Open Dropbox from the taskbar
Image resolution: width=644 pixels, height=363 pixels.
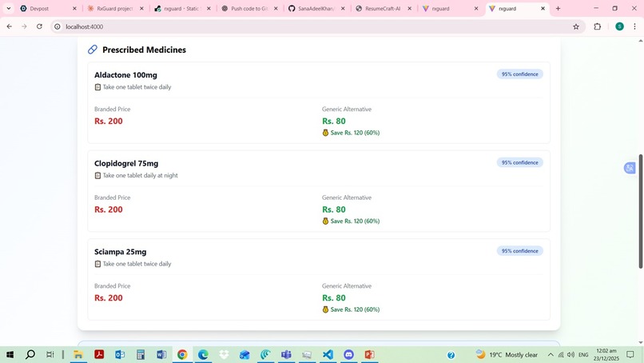click(x=224, y=354)
